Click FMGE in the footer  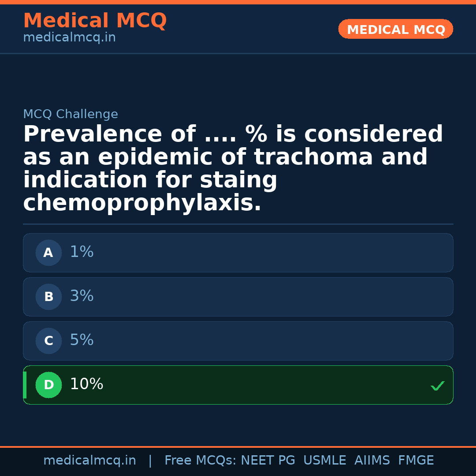click(x=416, y=461)
